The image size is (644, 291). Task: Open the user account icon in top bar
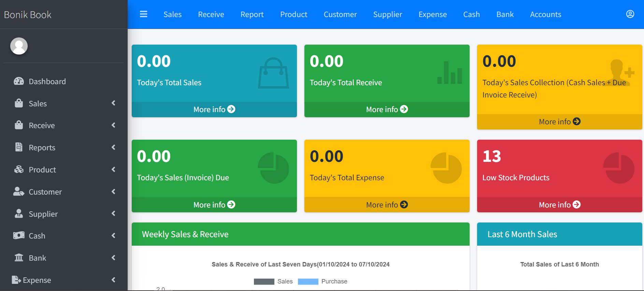(630, 14)
